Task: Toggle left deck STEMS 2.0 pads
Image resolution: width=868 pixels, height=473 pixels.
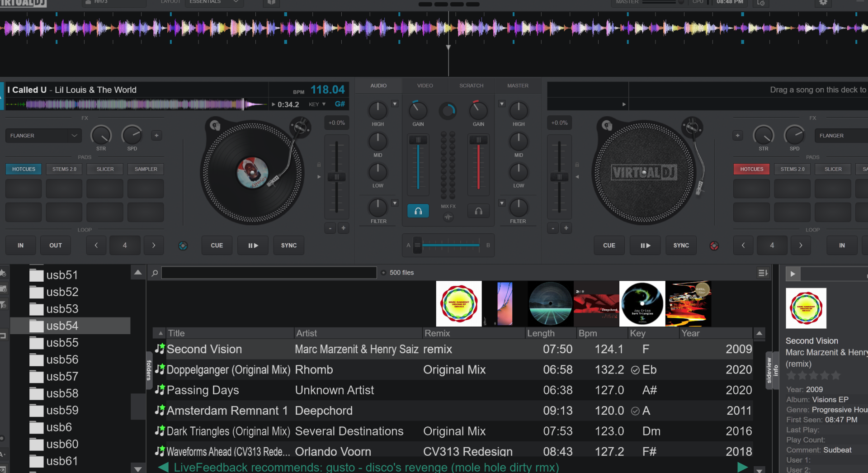Action: click(x=64, y=169)
